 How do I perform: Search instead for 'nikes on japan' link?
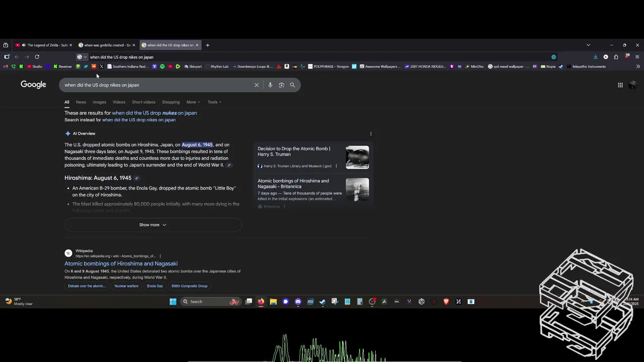tap(139, 120)
